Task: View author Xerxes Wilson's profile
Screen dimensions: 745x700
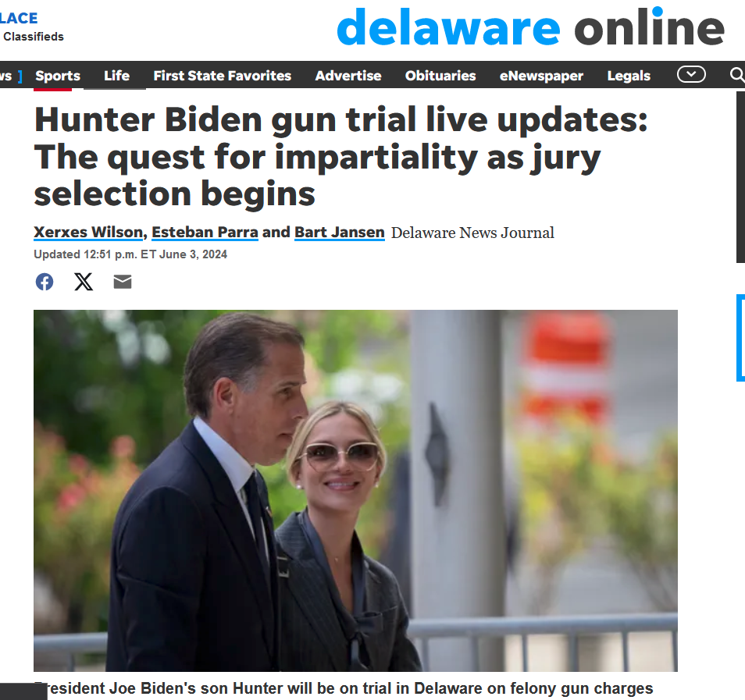Action: point(88,233)
